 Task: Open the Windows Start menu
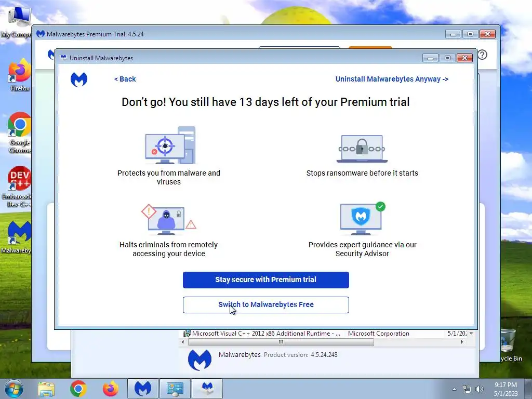(x=14, y=389)
